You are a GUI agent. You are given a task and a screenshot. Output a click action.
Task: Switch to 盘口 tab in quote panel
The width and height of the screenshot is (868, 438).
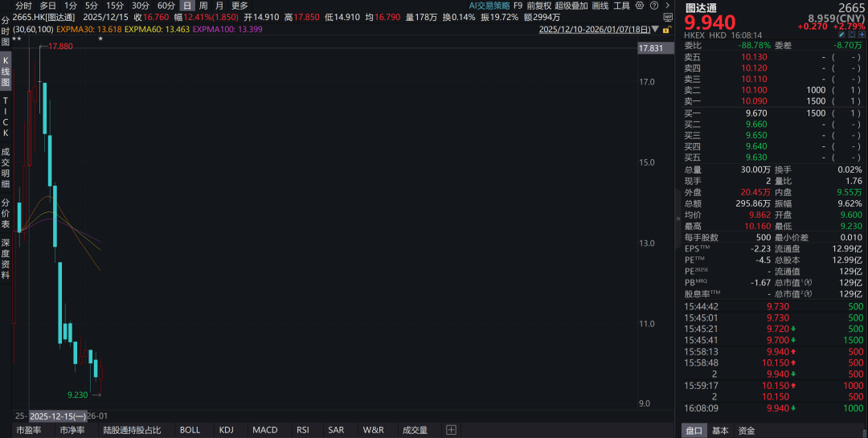(694, 431)
